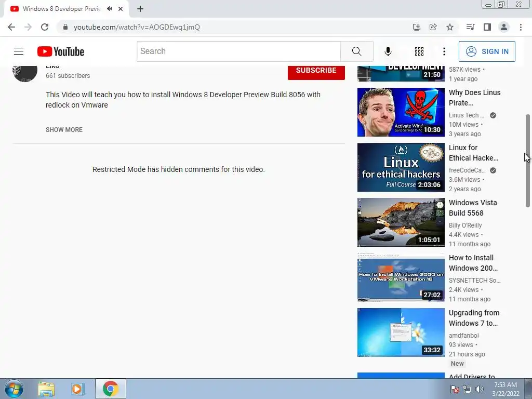This screenshot has height=399, width=532.
Task: Open Windows Explorer from taskbar
Action: [46, 389]
